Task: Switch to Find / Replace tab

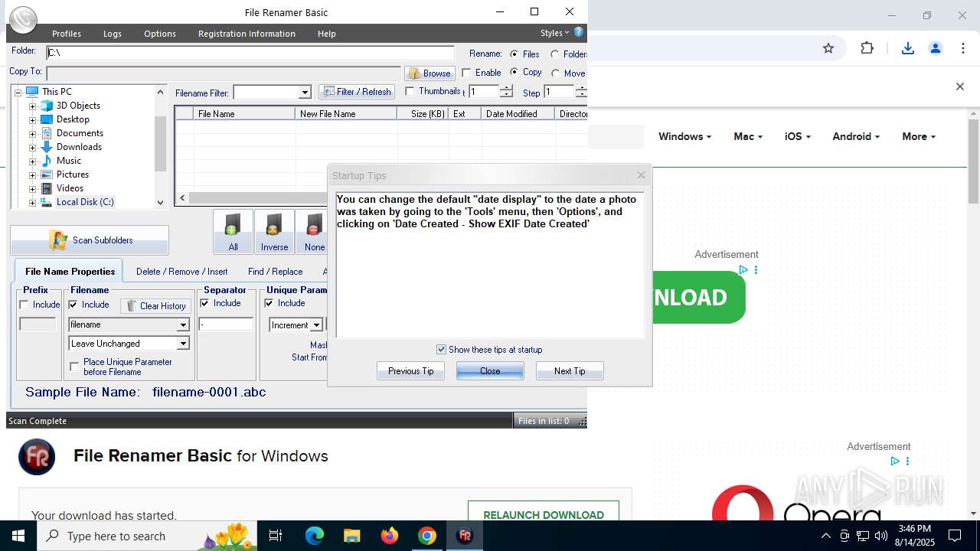Action: 275,272
